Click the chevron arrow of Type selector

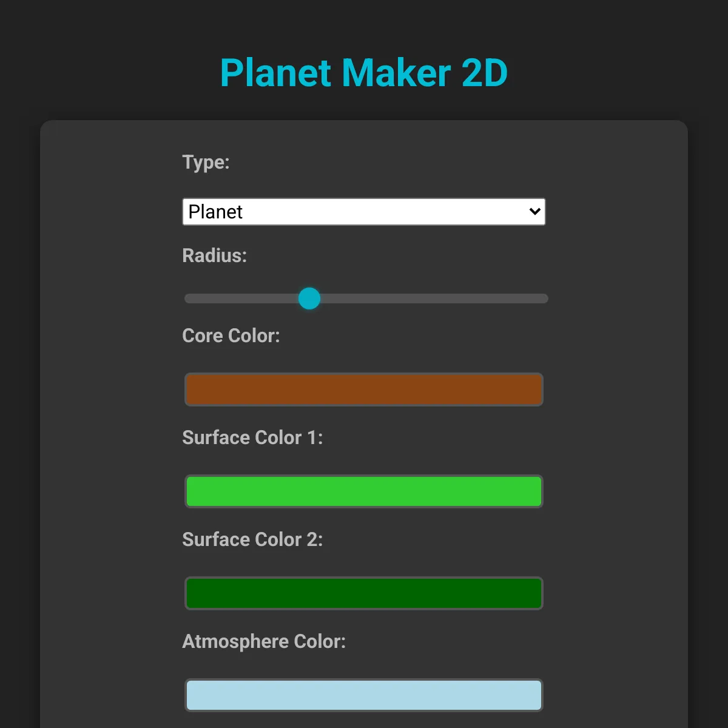pyautogui.click(x=534, y=212)
